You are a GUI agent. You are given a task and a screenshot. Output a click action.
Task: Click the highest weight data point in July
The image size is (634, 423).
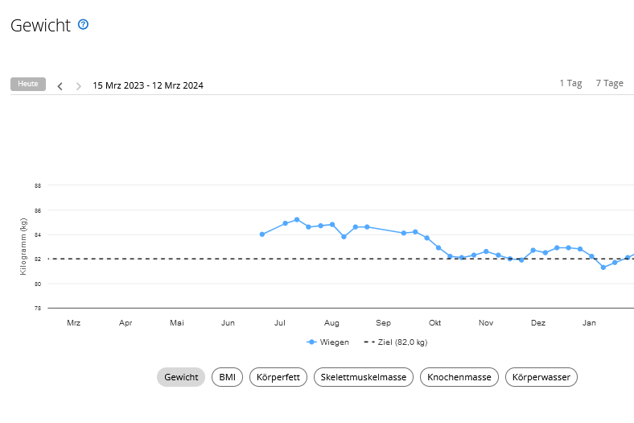point(297,219)
